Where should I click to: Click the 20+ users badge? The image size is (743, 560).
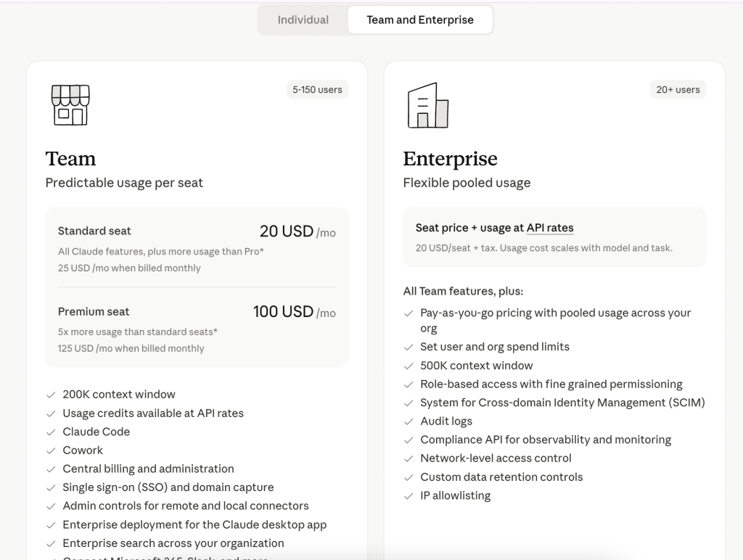(678, 89)
